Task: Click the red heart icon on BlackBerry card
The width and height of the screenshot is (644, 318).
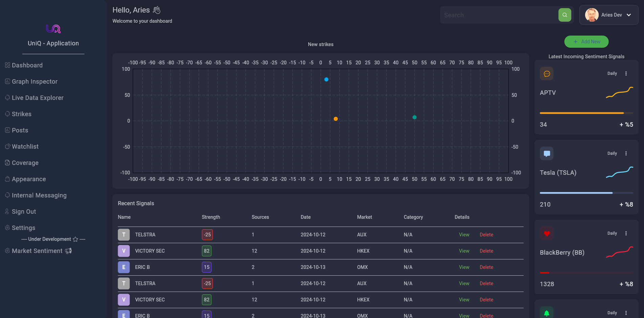Action: click(547, 233)
